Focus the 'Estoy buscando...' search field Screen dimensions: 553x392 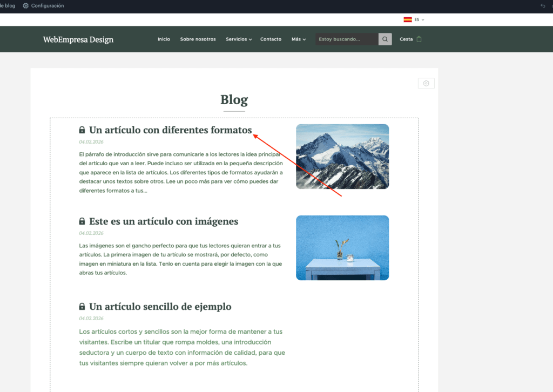pyautogui.click(x=347, y=39)
